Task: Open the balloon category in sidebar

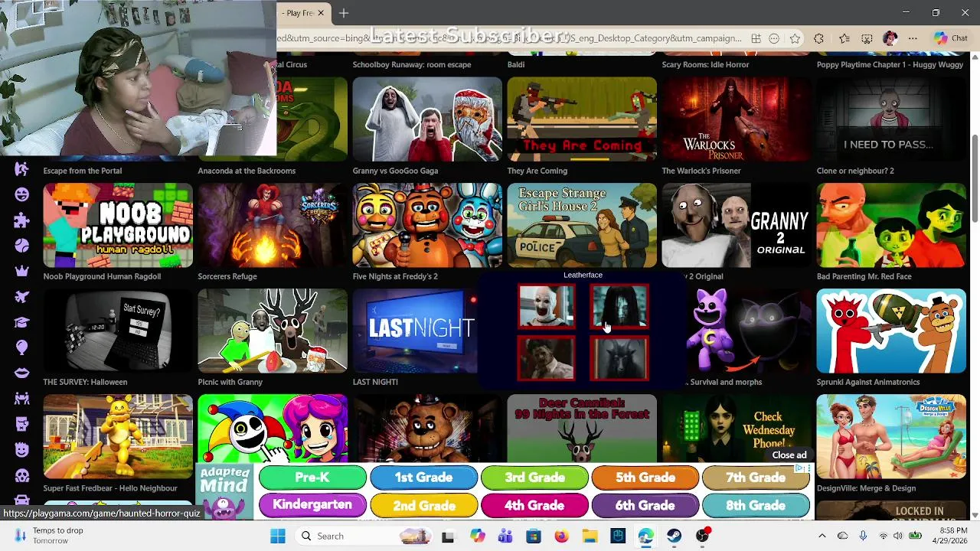Action: (21, 347)
